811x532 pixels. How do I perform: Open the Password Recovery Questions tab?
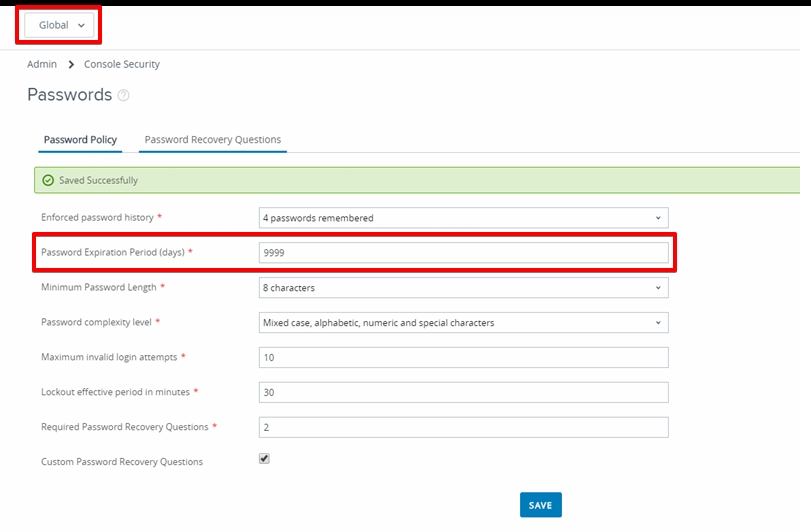coord(212,140)
